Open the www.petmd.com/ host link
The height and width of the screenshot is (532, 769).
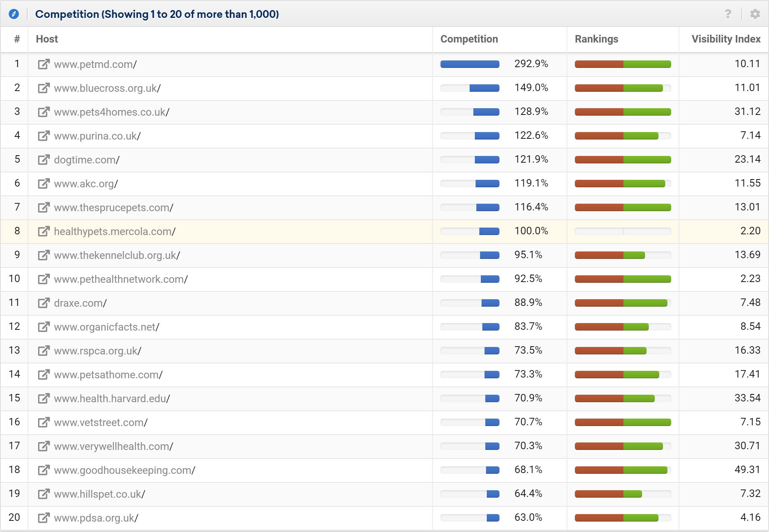click(x=96, y=64)
